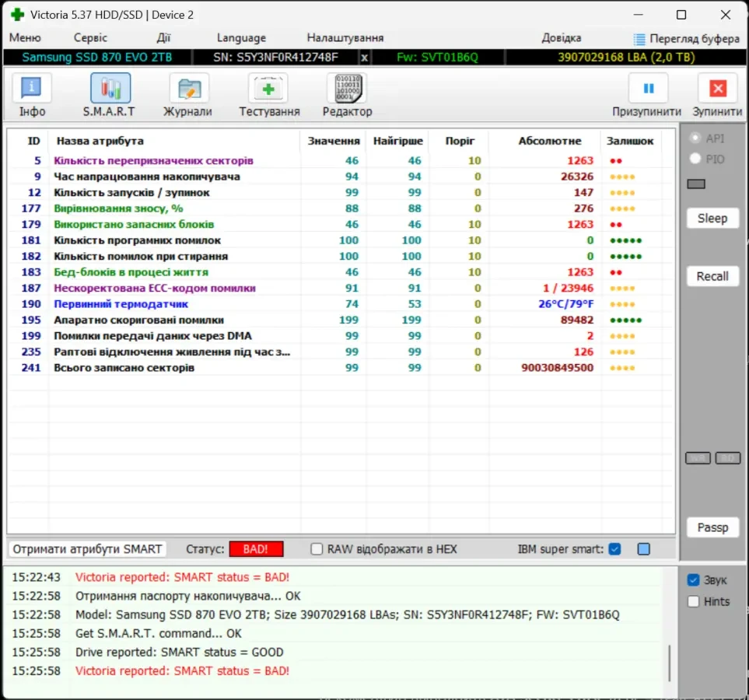Click the Recall button

712,276
